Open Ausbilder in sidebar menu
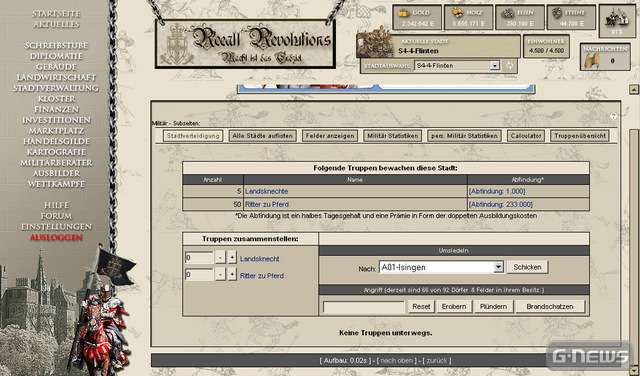The image size is (640, 376). click(56, 173)
